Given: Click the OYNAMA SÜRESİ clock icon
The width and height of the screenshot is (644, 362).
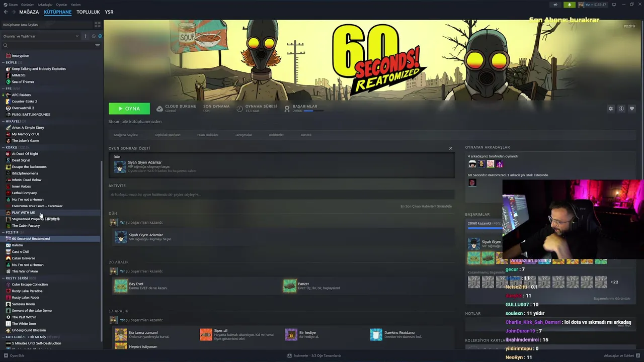Looking at the screenshot, I should click(x=239, y=109).
